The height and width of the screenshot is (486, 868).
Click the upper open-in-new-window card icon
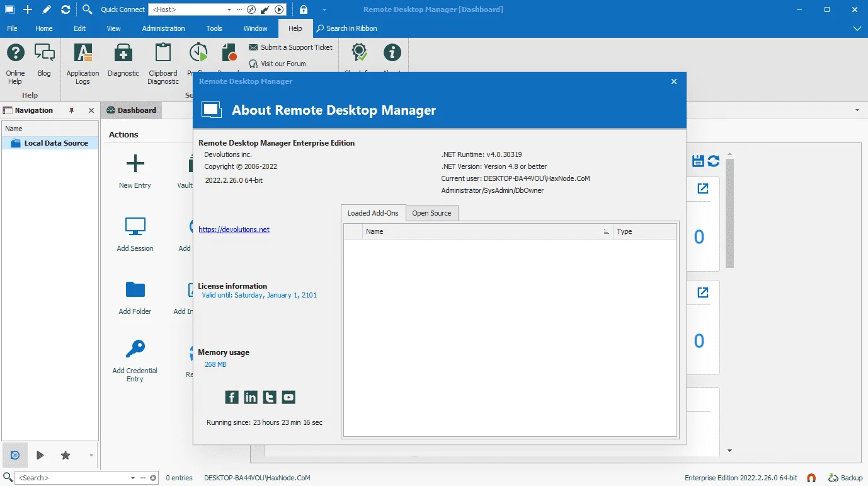coord(703,188)
